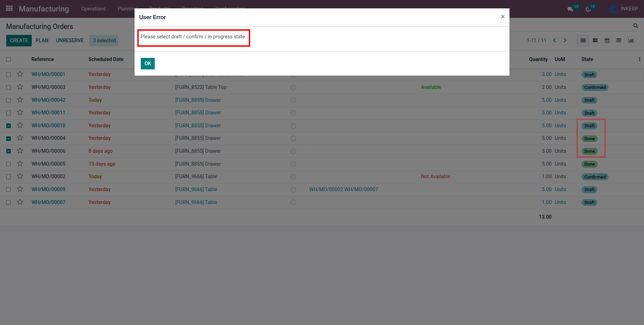Click activity clock for WH/MO/00042
Screen dimensions: 644x325
pyautogui.click(x=293, y=100)
